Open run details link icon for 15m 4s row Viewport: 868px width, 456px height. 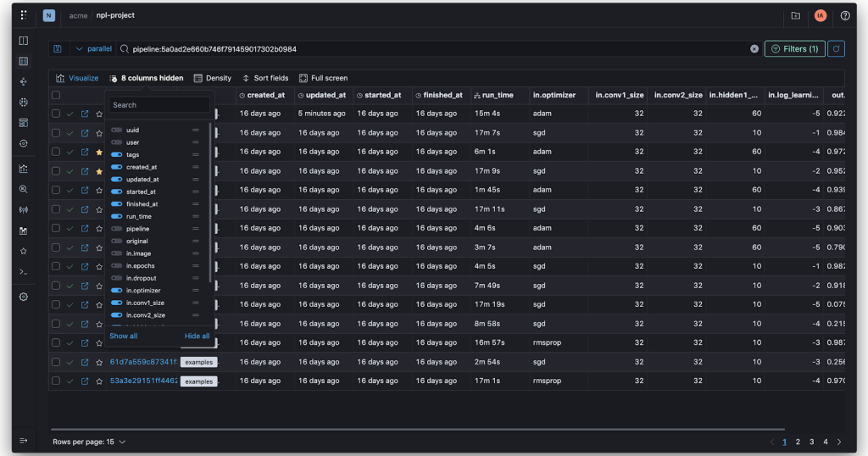tap(85, 114)
